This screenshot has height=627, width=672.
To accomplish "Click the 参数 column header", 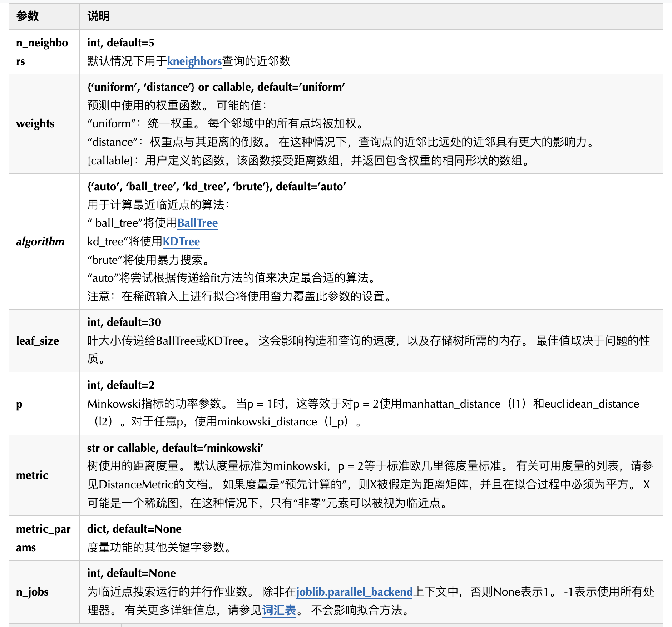I will tap(27, 16).
